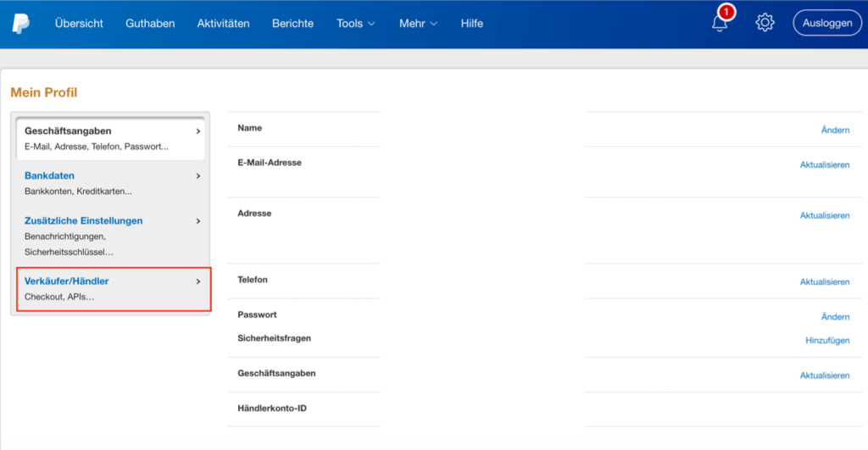Click Aktualisieren in the Adresse row
The width and height of the screenshot is (868, 450).
824,216
